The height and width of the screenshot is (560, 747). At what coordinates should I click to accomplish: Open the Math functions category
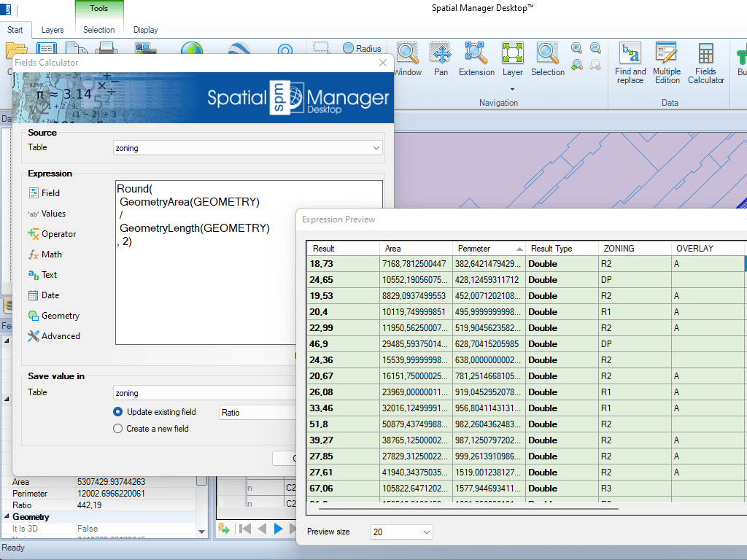point(44,254)
